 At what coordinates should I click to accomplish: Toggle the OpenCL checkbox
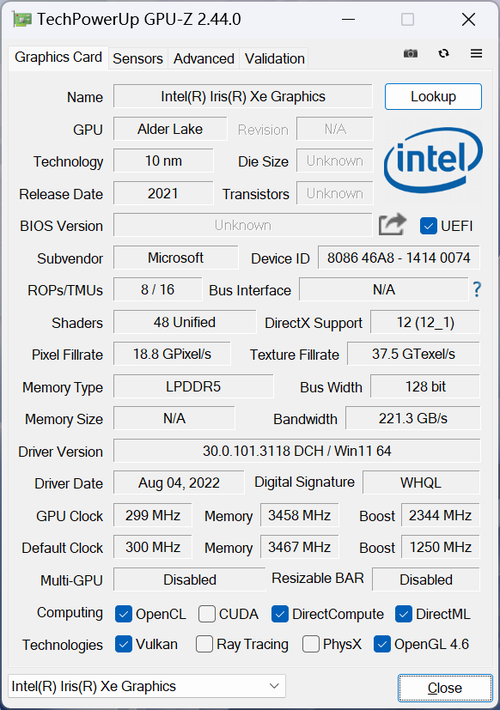(x=123, y=614)
